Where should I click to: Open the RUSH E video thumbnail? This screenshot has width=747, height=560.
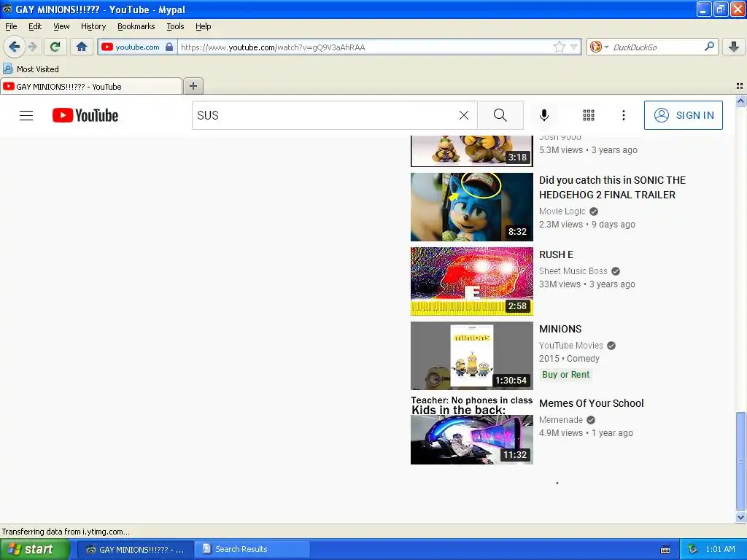coord(472,281)
